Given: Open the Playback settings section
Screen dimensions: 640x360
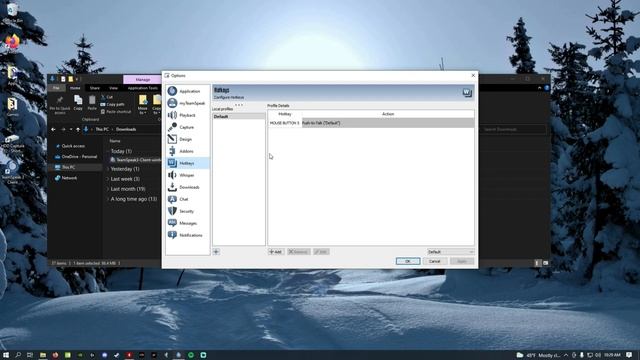Looking at the screenshot, I should 188,115.
